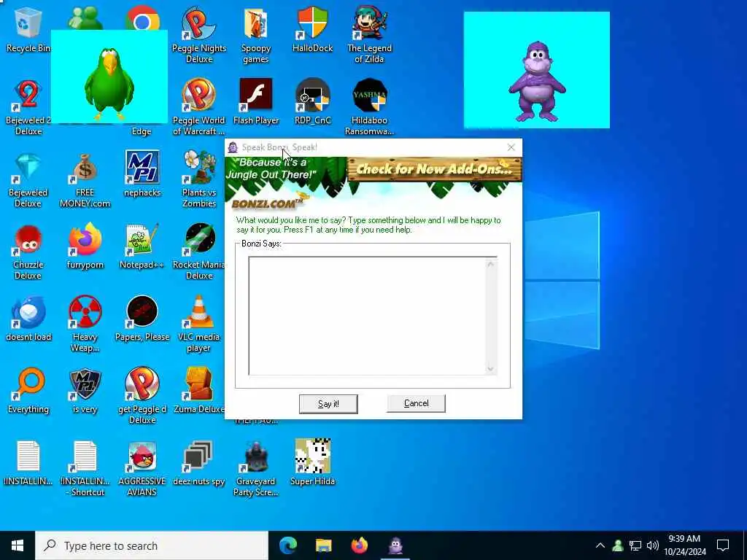
Task: Click the purple BonziBuddy gorilla character
Action: [537, 81]
